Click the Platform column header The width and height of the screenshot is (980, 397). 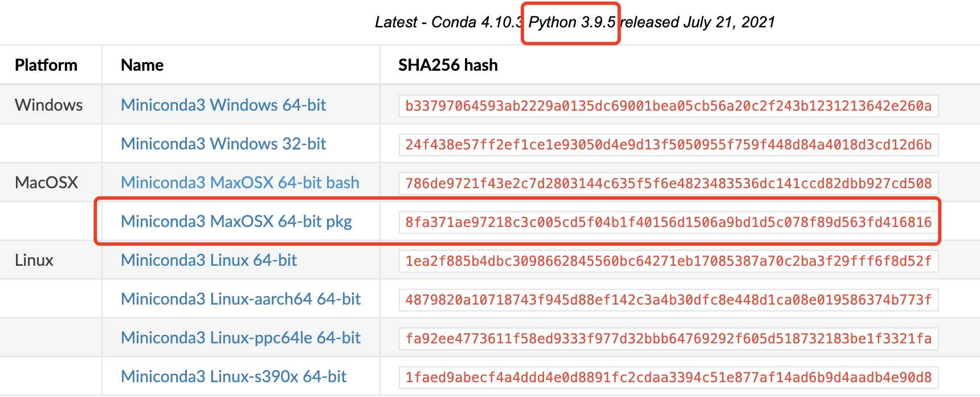46,65
